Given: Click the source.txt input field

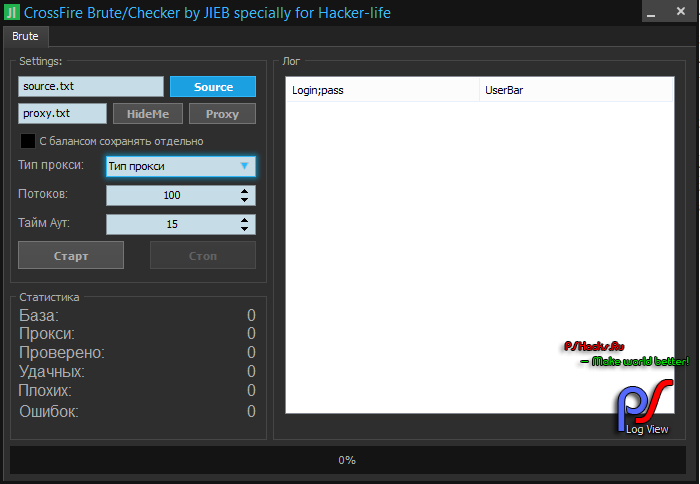Looking at the screenshot, I should tap(91, 86).
